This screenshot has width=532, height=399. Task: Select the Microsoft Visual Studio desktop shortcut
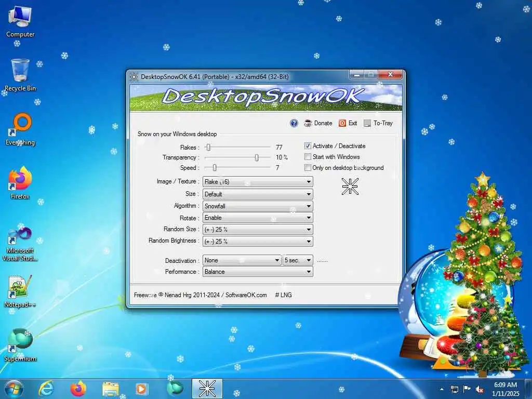click(20, 244)
